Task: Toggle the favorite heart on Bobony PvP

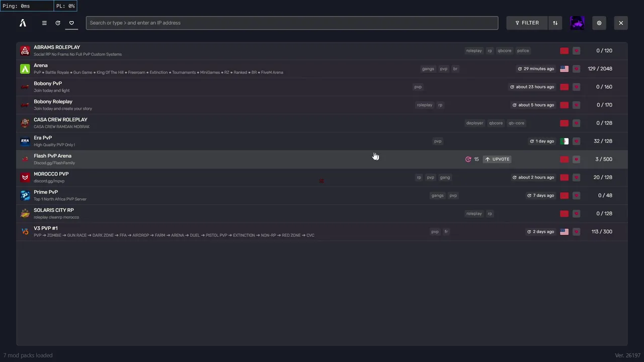Action: coord(577,86)
